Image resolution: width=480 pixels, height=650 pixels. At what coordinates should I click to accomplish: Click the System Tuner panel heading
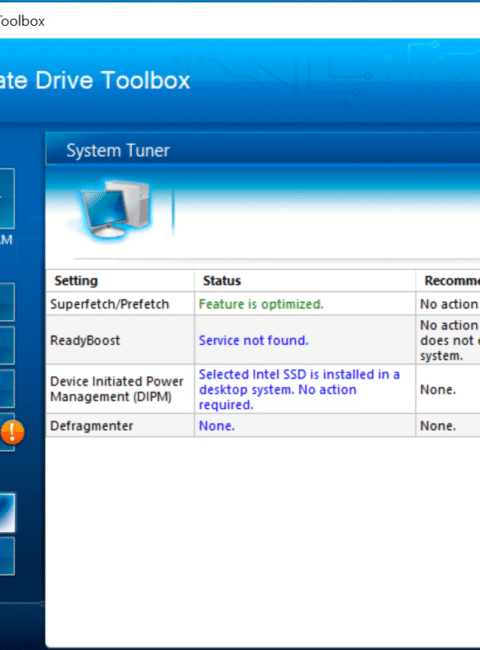coord(118,150)
